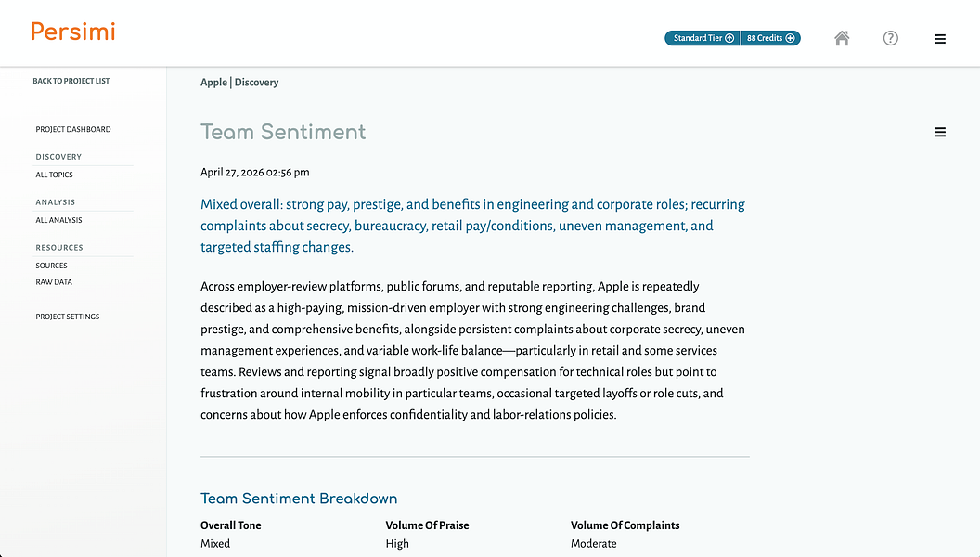The height and width of the screenshot is (557, 980).
Task: Click the plus icon on 88 Credits
Action: coord(790,38)
